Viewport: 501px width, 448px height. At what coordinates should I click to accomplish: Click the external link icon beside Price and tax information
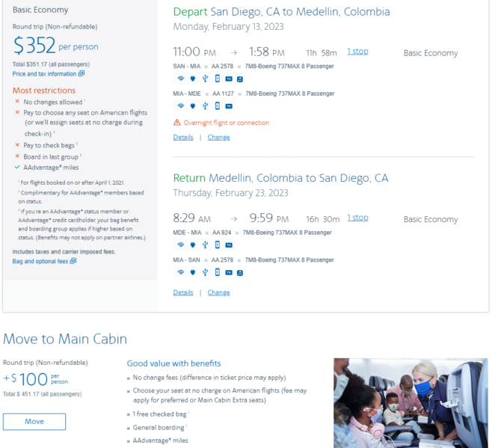click(x=82, y=73)
